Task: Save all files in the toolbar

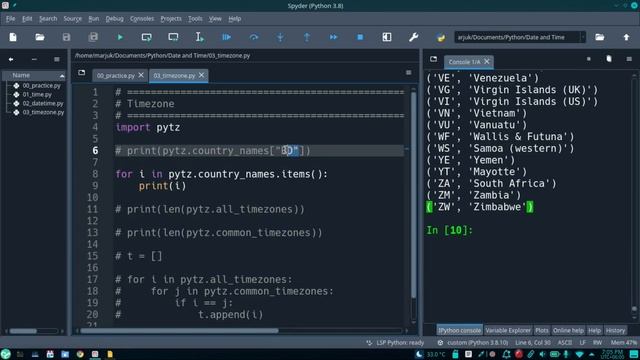Action: 93,37
